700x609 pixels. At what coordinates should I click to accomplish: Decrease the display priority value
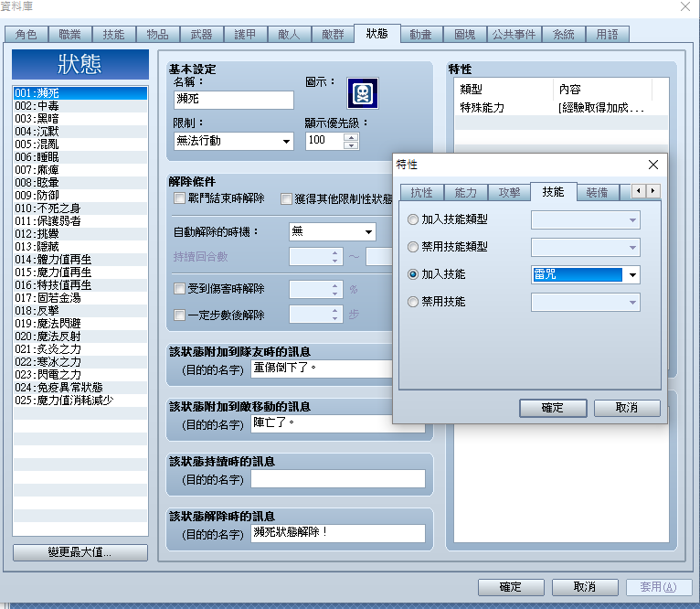coord(351,145)
